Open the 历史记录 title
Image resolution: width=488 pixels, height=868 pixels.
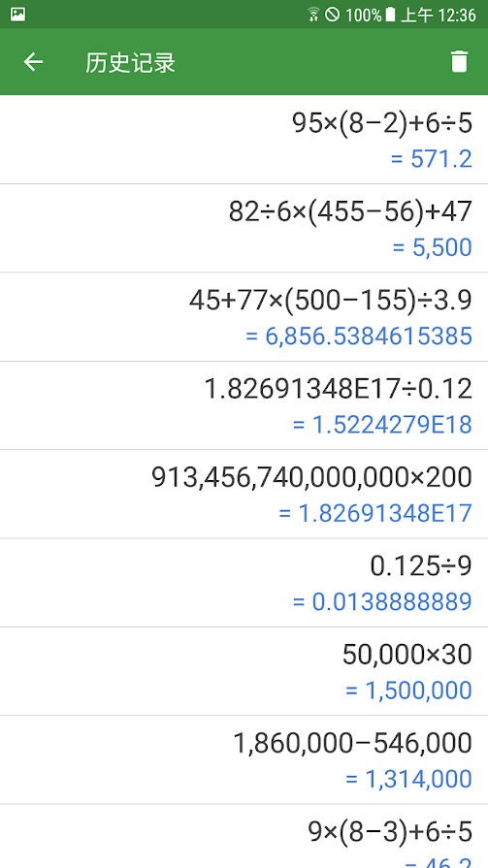(x=130, y=62)
